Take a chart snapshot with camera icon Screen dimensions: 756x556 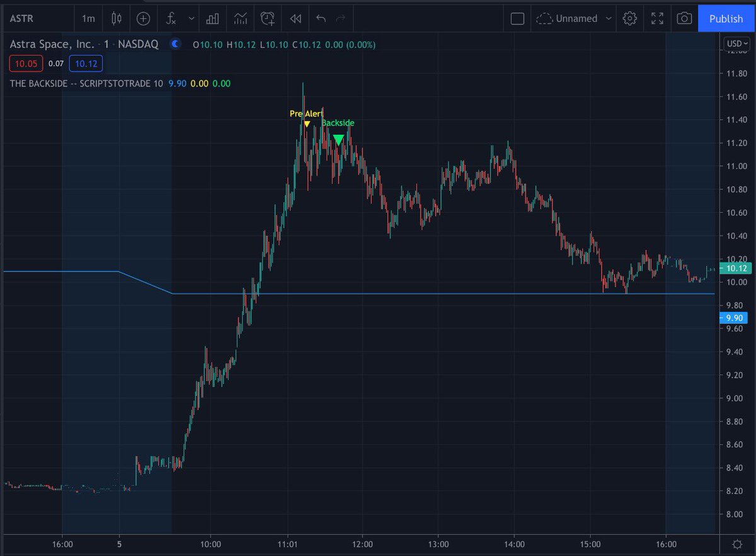pos(684,18)
